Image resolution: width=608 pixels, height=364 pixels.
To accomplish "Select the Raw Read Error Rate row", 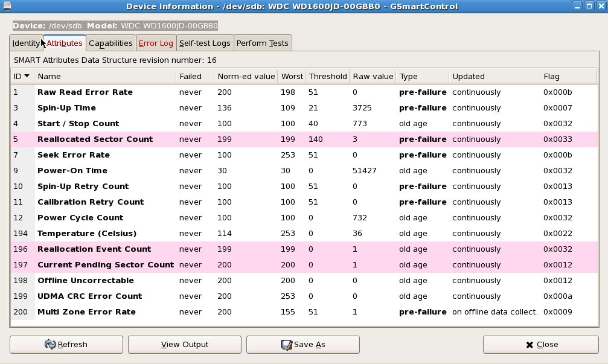I will (x=304, y=92).
